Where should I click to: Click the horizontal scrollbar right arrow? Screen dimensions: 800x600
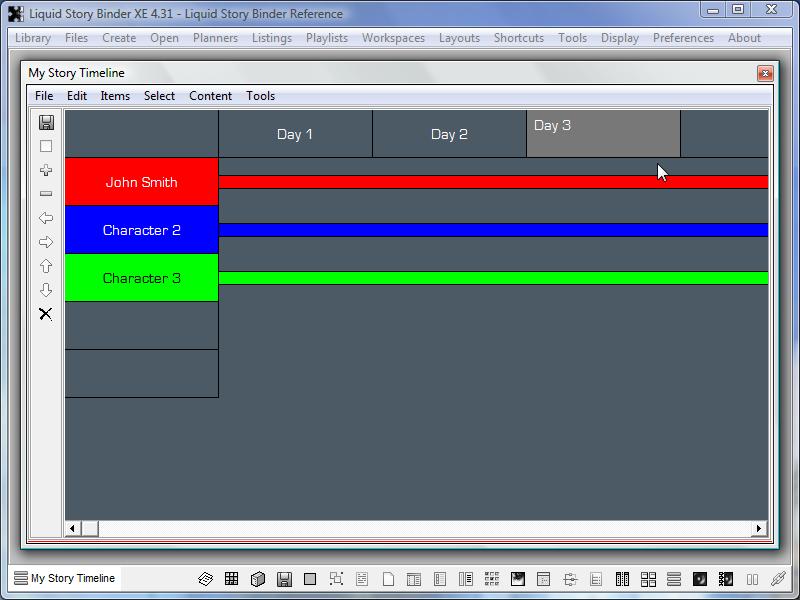point(759,529)
